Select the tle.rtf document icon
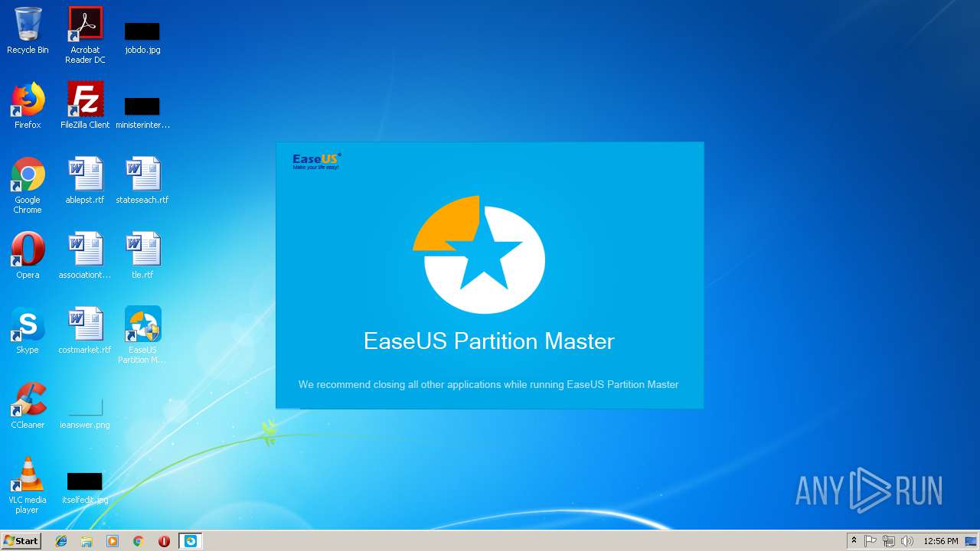 click(142, 256)
